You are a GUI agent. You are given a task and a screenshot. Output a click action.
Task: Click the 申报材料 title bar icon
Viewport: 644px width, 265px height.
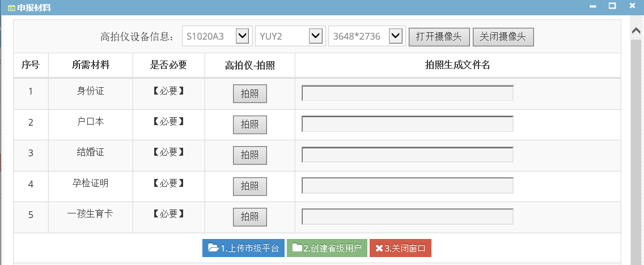(11, 8)
